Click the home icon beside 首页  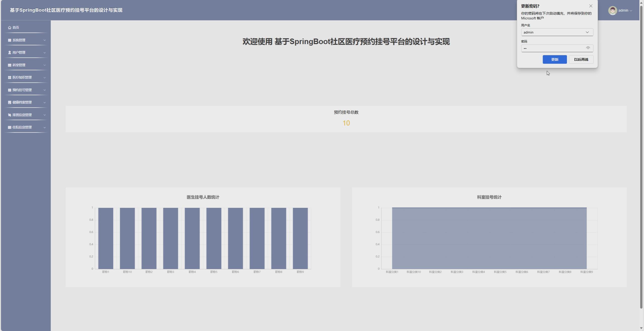click(10, 27)
